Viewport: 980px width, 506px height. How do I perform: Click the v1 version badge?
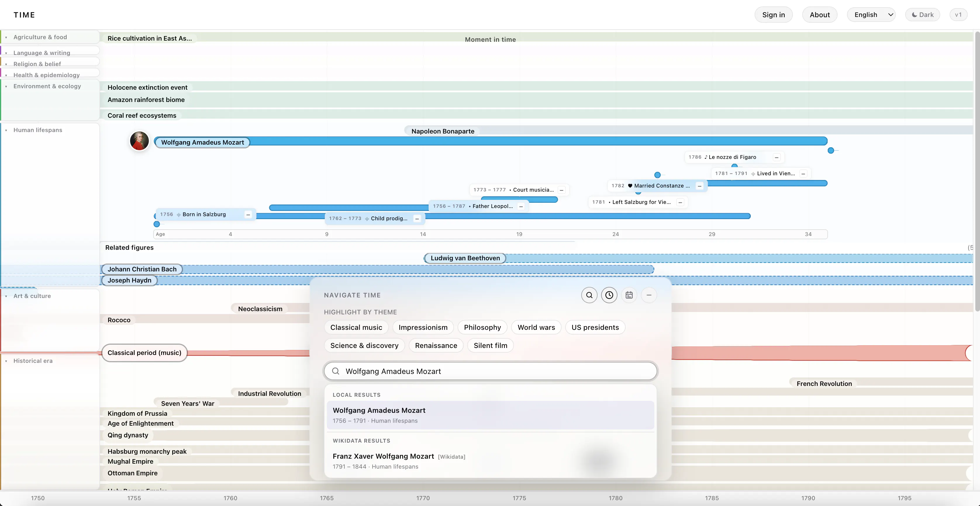(958, 15)
